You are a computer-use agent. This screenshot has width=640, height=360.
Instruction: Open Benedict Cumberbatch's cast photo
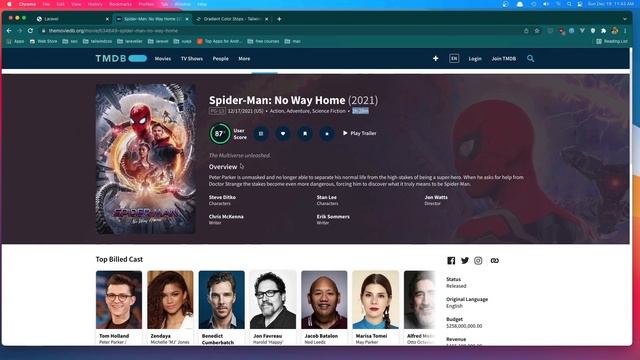click(222, 300)
